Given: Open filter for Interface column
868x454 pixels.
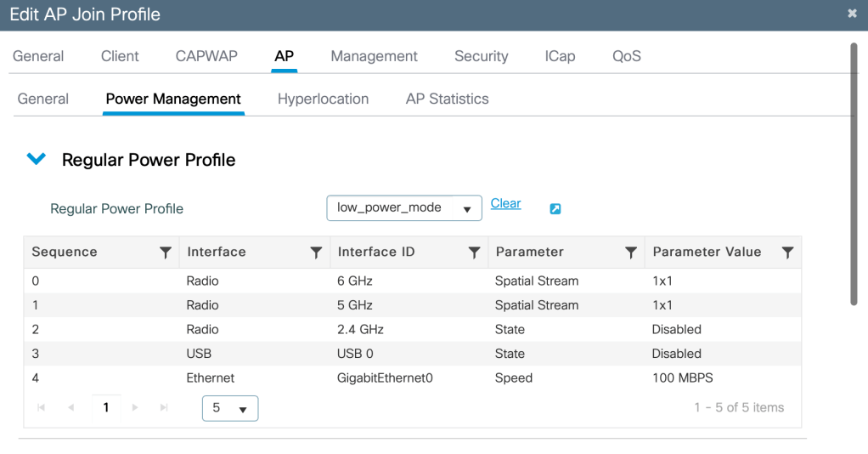Looking at the screenshot, I should tap(316, 253).
